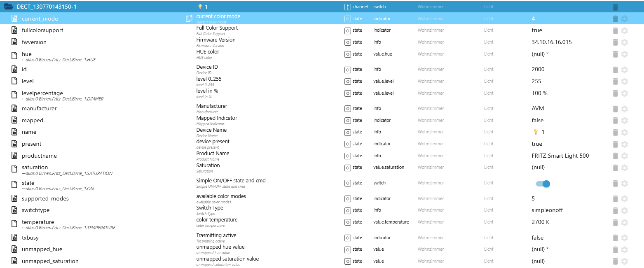This screenshot has width=644, height=268.
Task: Select the temperature tree item
Action: pos(38,222)
